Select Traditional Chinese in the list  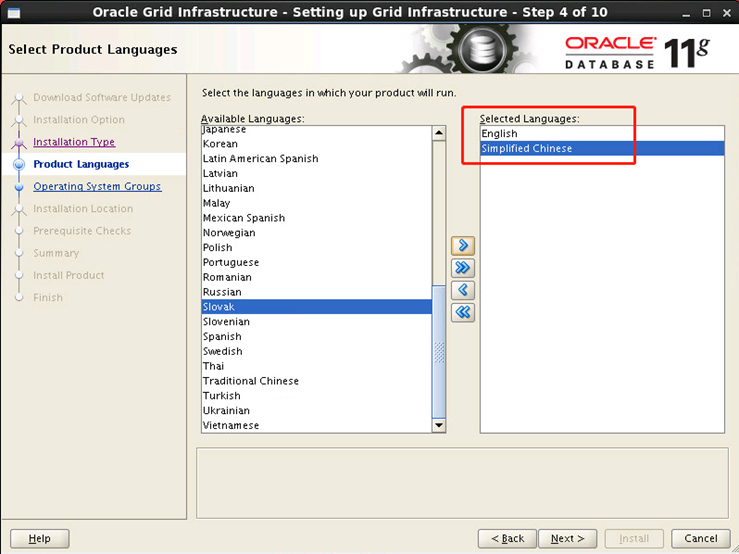(x=316, y=381)
